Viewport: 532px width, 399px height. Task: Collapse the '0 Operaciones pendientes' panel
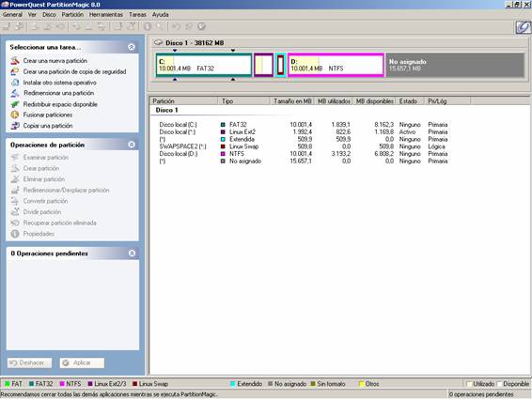pos(132,253)
